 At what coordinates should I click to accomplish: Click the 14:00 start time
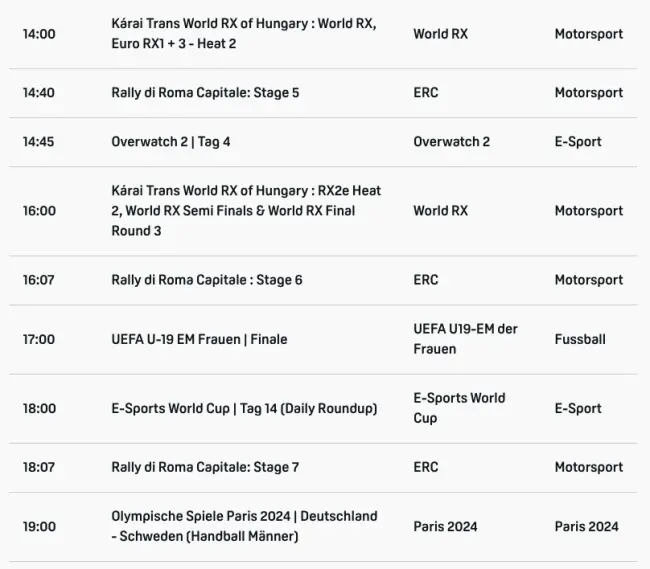tap(39, 34)
